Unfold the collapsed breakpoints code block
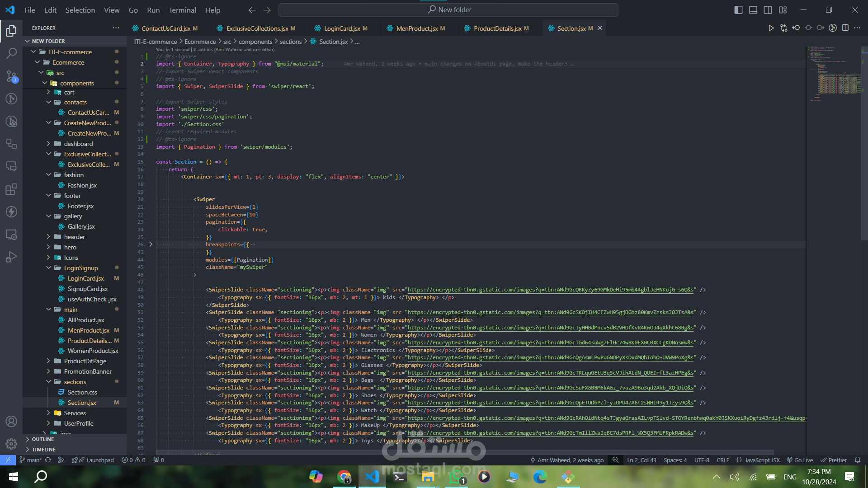 click(x=151, y=244)
